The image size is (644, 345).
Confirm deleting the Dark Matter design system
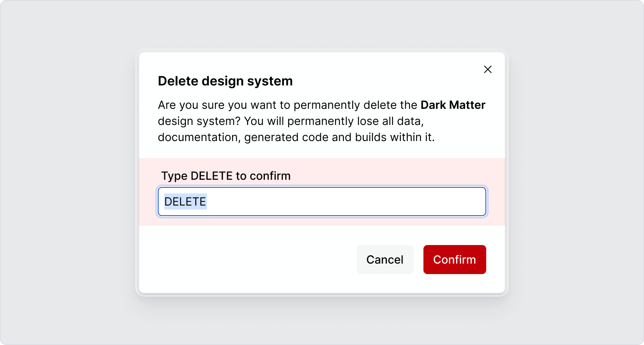[454, 260]
